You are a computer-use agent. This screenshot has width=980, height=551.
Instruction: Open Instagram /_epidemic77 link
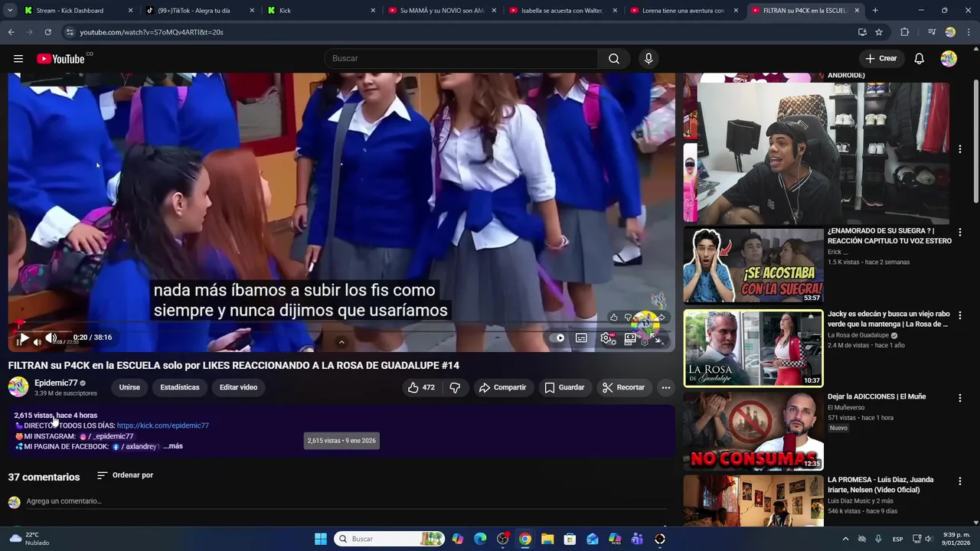point(107,436)
